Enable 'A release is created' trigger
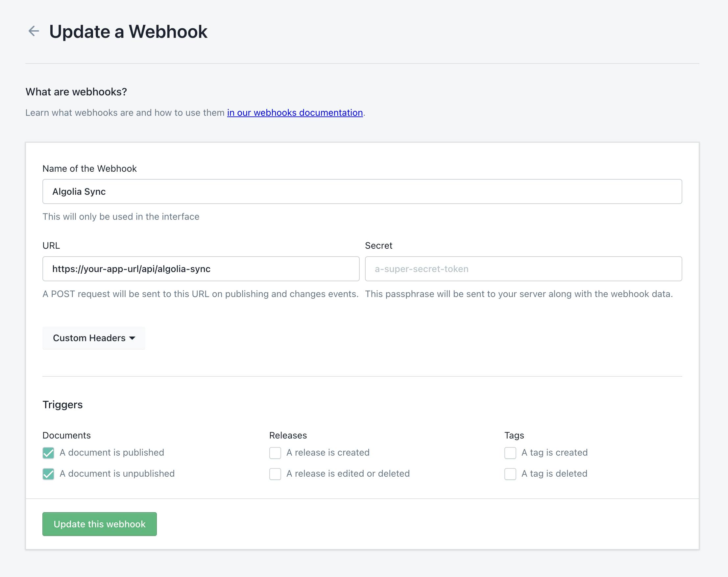The width and height of the screenshot is (728, 577). pos(275,453)
